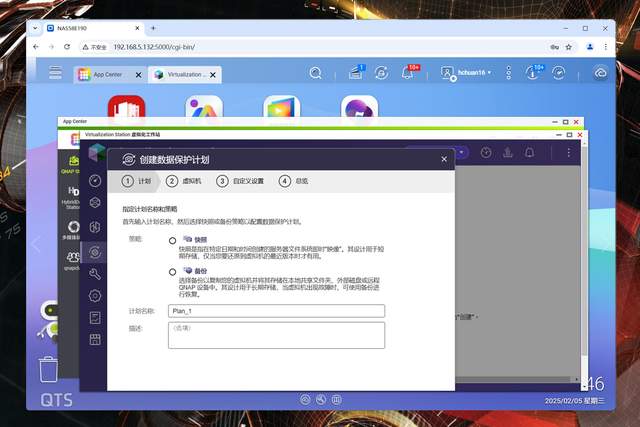The image size is (640, 427).
Task: Click the middle round icon in QTS bottom dock
Action: [x=321, y=400]
